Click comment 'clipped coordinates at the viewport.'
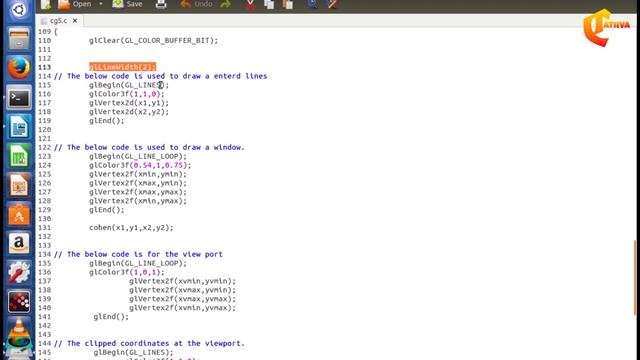This screenshot has height=360, width=640. [x=164, y=343]
